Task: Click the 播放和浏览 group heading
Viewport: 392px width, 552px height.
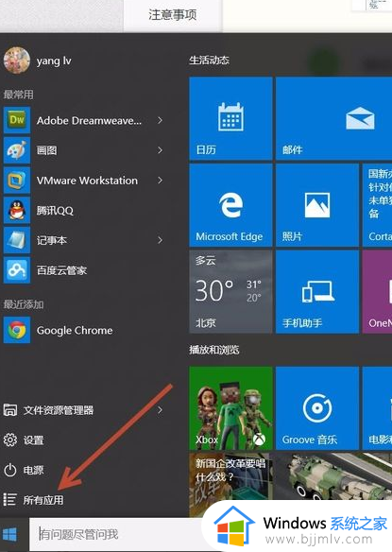Action: click(213, 350)
